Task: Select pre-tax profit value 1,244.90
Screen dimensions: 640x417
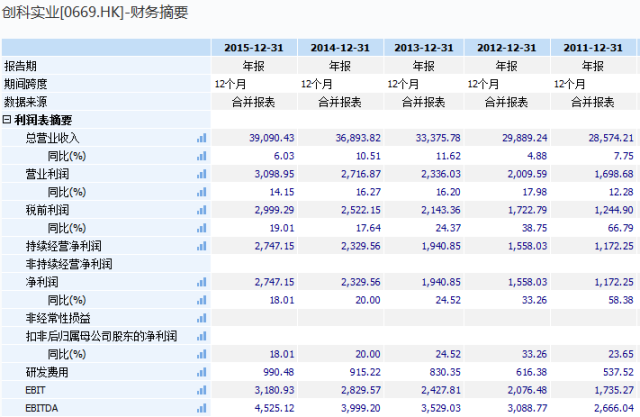Action: (614, 210)
